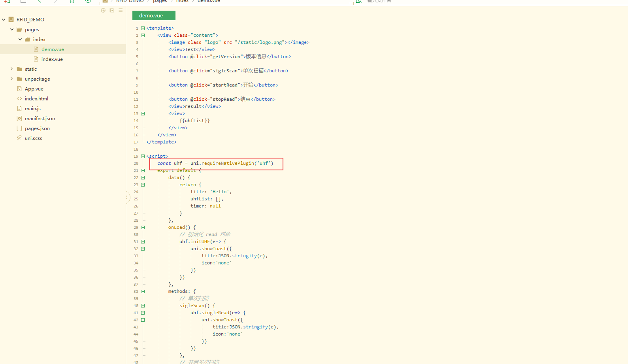Click 'getVersion' handler text in line 5

(226, 57)
